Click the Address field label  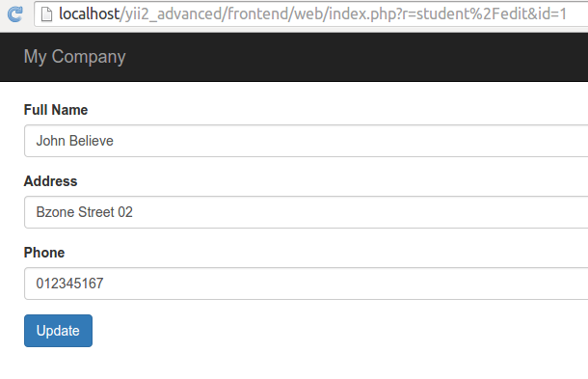pyautogui.click(x=51, y=181)
